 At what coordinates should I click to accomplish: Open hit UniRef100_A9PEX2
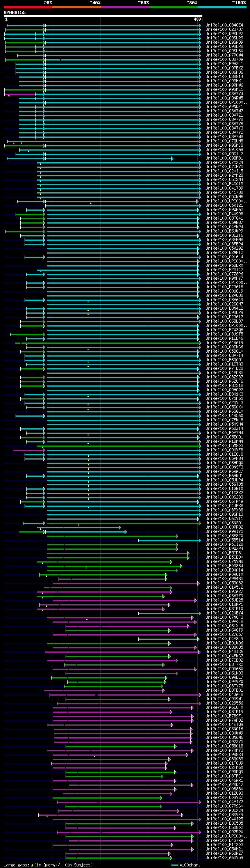(x=224, y=68)
